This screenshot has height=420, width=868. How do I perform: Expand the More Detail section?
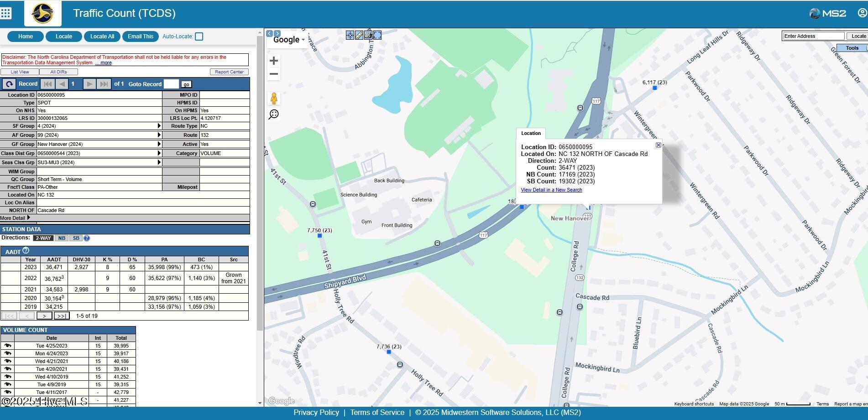point(28,218)
